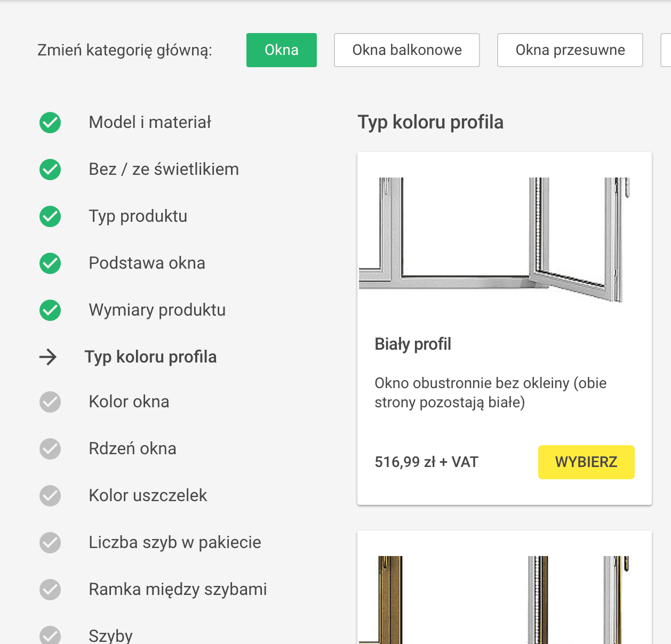
Task: Click green checkmark next to Wymiary produktu
Action: tap(50, 310)
